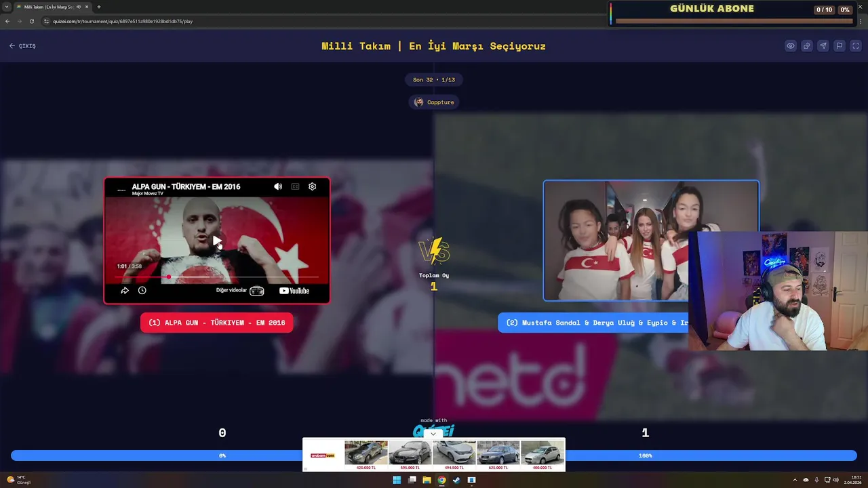Reload the page
This screenshot has height=488, width=868.
[32, 21]
